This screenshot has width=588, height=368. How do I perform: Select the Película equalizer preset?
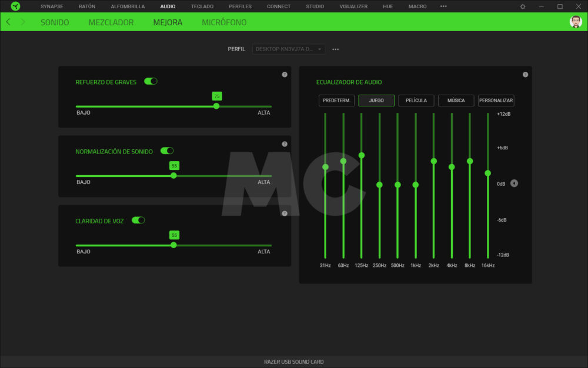point(416,101)
